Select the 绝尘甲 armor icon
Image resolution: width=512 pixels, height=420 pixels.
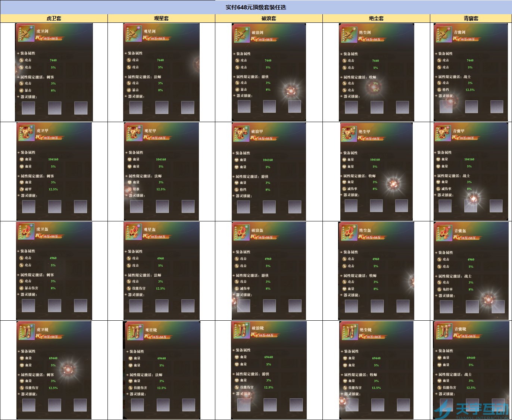(x=349, y=134)
